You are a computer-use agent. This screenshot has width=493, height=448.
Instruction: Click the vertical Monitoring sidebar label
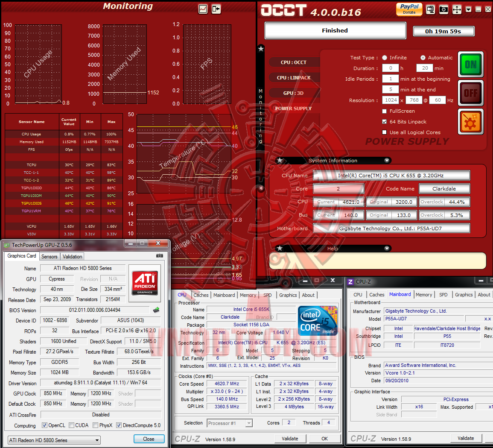[261, 116]
